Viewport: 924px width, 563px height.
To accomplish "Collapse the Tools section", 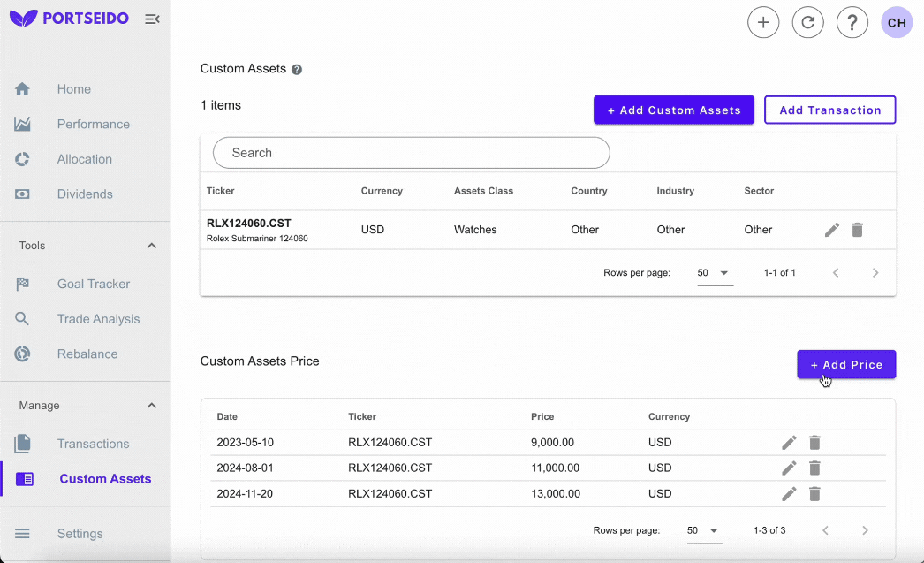I will pyautogui.click(x=151, y=245).
